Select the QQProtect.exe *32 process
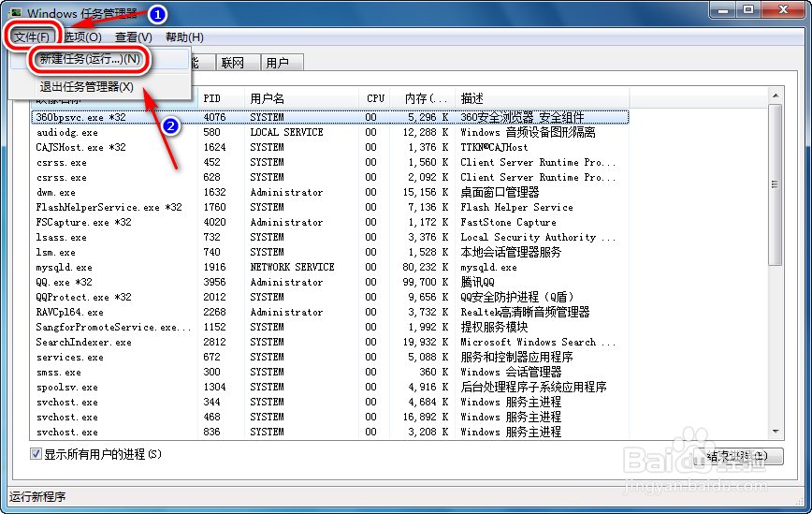 (x=330, y=298)
